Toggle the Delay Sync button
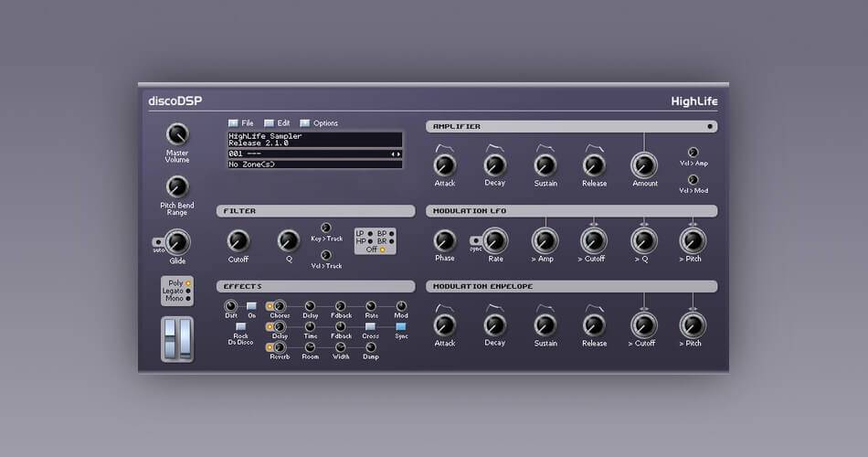868x457 pixels. click(401, 327)
